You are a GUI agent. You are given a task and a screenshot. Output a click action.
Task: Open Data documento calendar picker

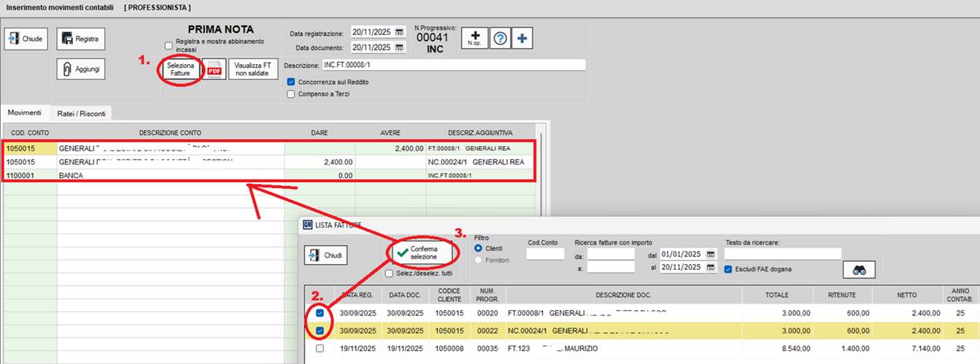point(399,47)
